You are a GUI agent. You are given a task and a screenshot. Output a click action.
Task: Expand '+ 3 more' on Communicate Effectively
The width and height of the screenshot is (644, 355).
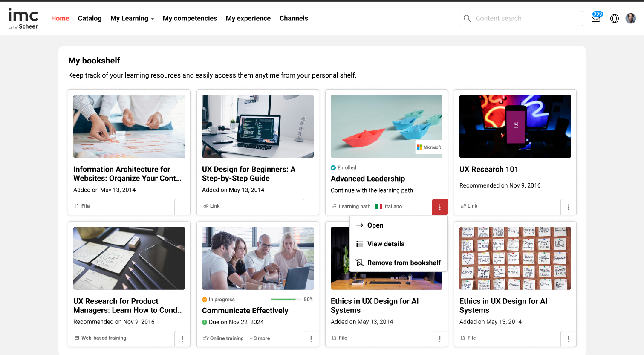[x=260, y=338]
